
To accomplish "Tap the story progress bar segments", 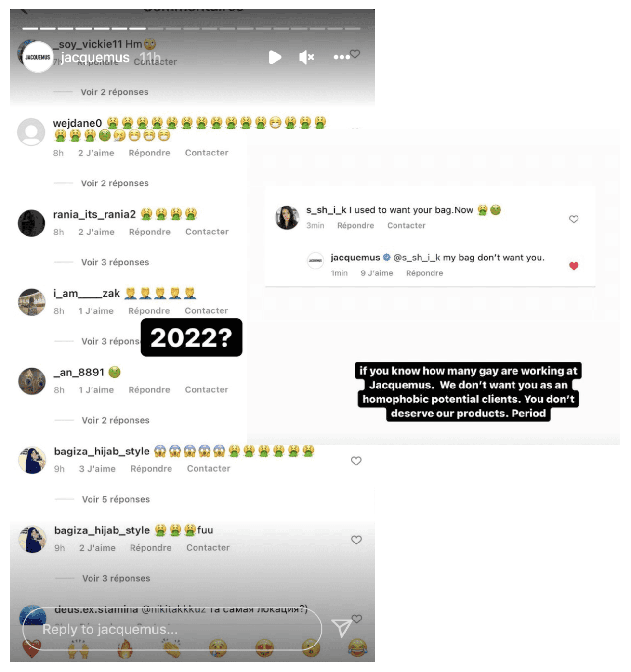I will pyautogui.click(x=191, y=28).
